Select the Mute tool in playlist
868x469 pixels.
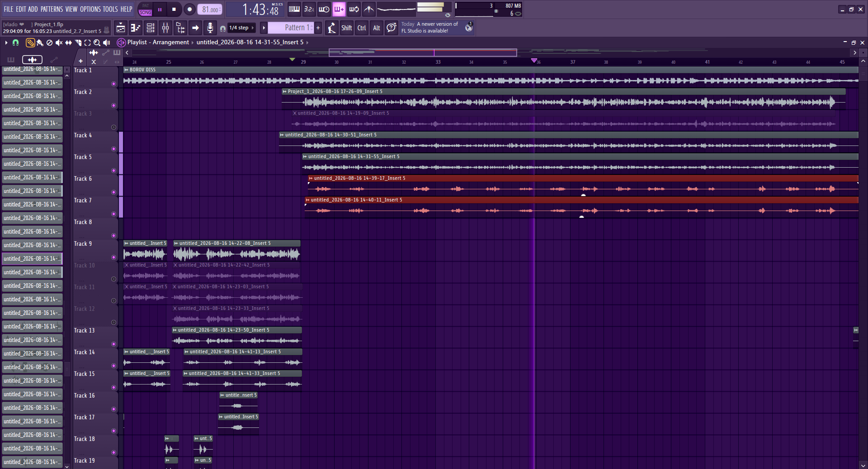59,42
